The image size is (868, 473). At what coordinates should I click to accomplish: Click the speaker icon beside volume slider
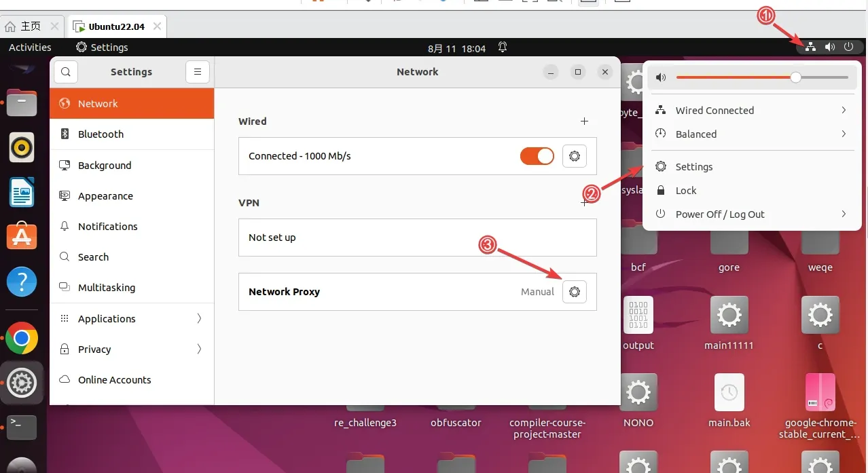[661, 77]
